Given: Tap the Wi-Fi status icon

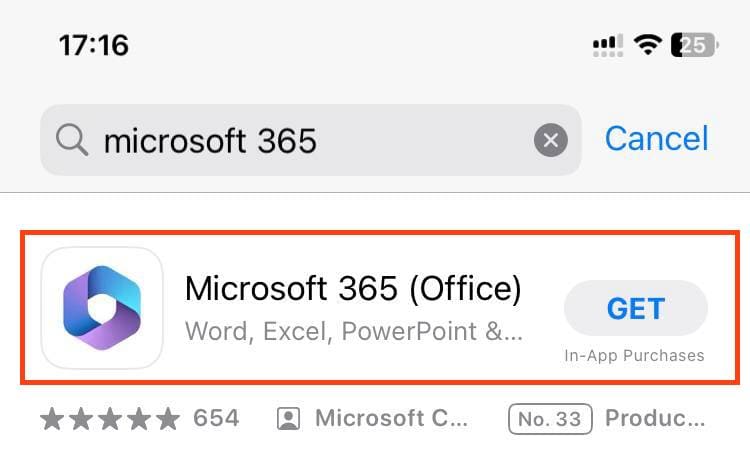Looking at the screenshot, I should [x=649, y=45].
